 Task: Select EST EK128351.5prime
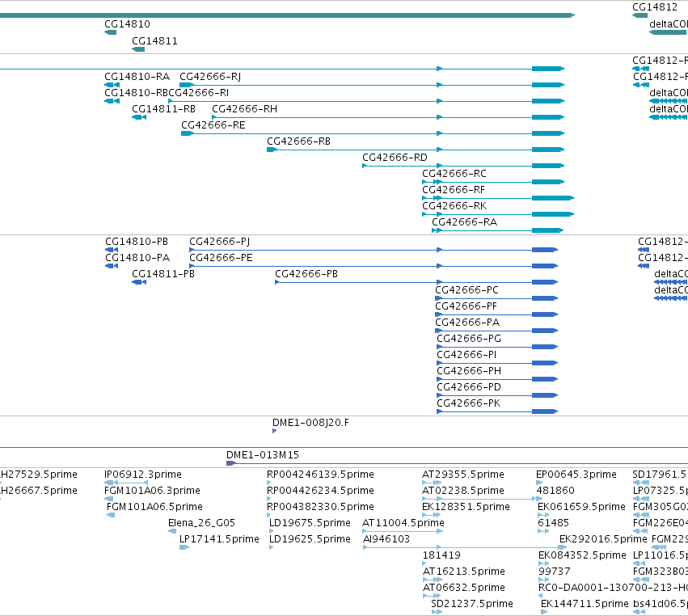(x=466, y=507)
